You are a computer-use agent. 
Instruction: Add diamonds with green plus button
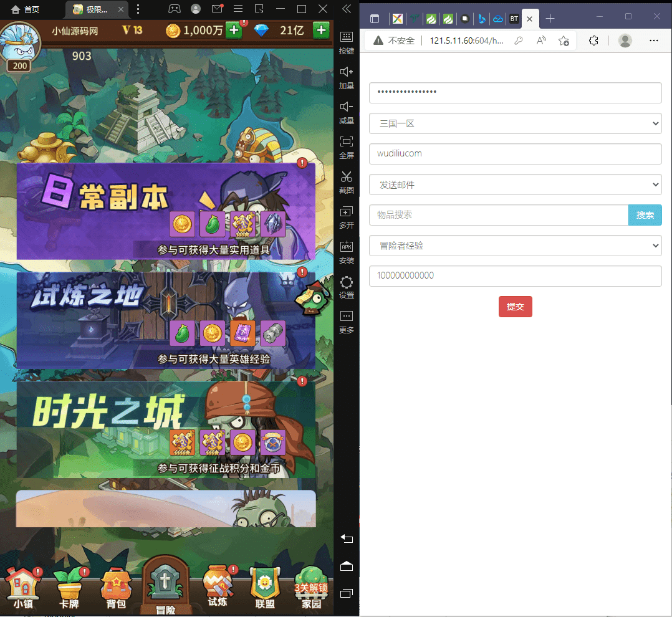(322, 31)
